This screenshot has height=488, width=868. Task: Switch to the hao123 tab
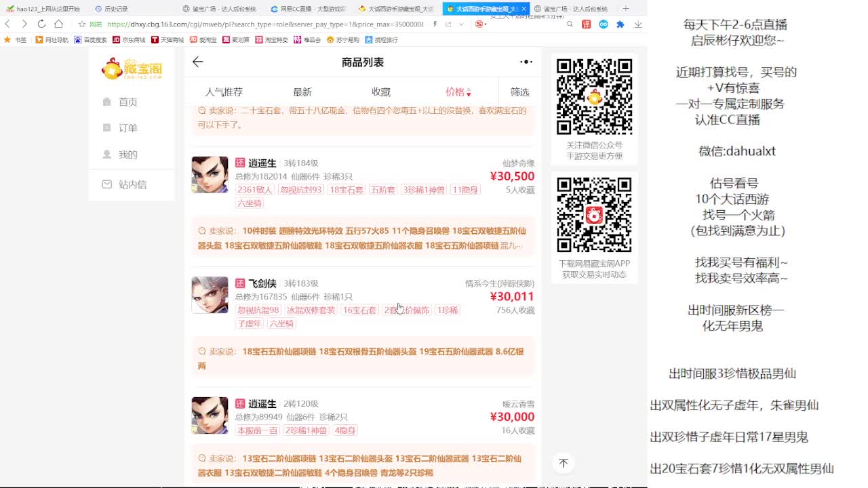(43, 9)
